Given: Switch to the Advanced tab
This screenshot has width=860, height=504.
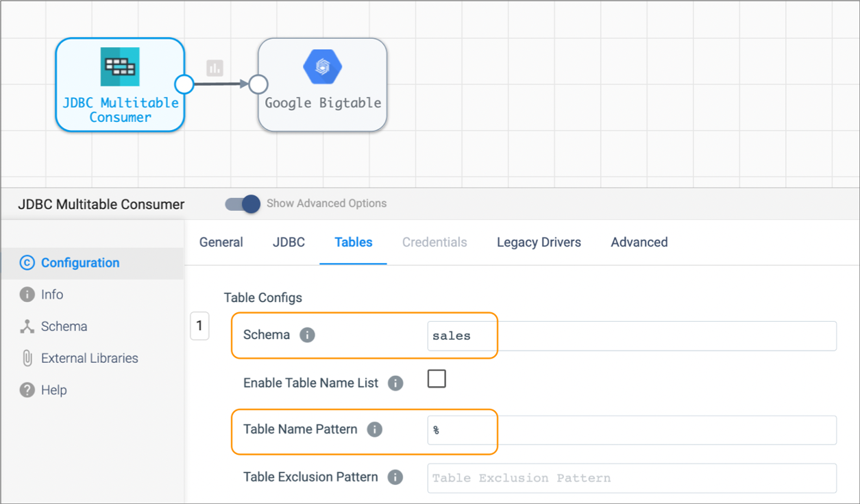Looking at the screenshot, I should [x=639, y=242].
